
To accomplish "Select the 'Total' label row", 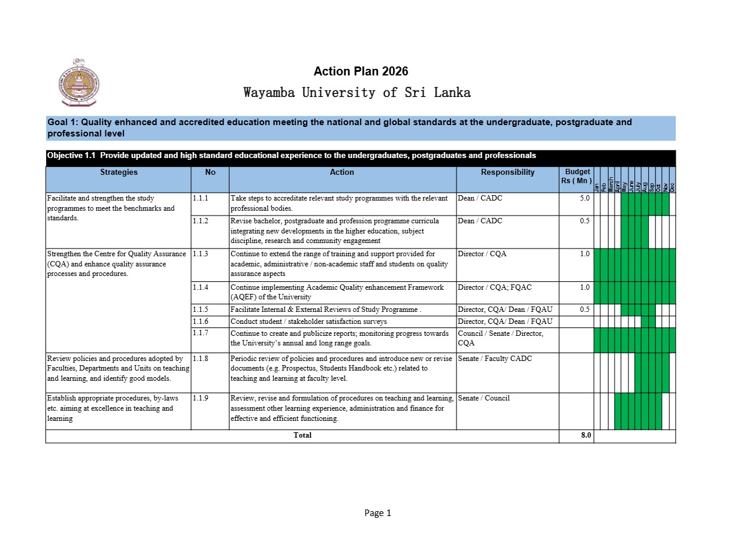I will [303, 436].
